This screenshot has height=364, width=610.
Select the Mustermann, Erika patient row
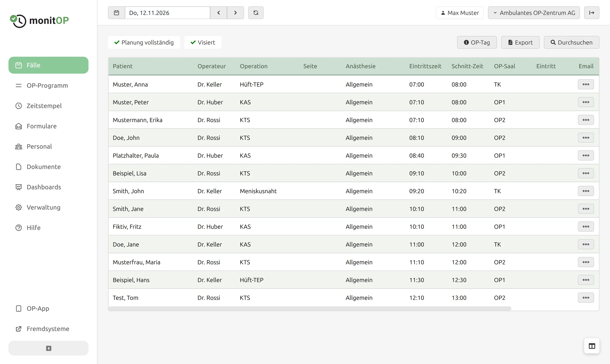[354, 120]
